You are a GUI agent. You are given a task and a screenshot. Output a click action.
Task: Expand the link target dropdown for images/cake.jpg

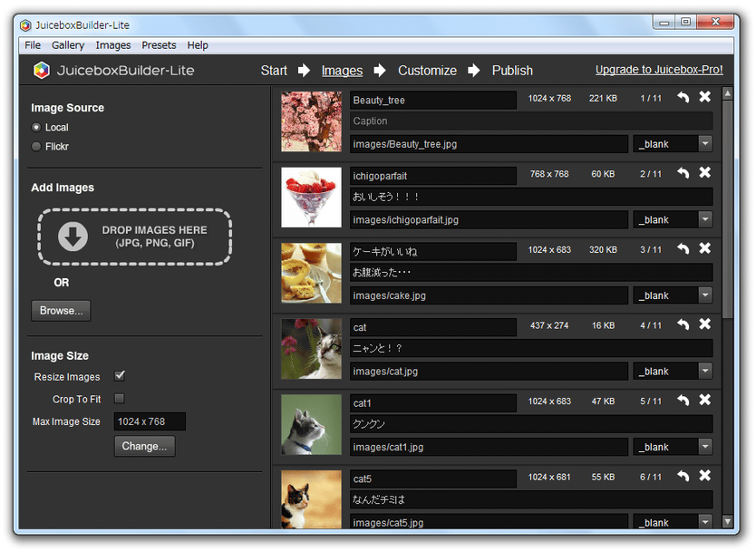pos(705,295)
